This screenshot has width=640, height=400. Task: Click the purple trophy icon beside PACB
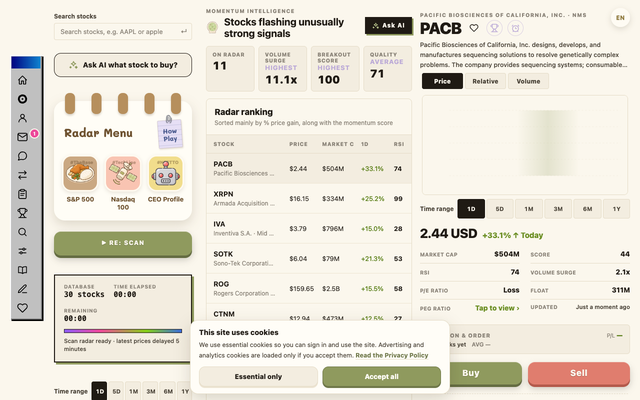click(494, 28)
